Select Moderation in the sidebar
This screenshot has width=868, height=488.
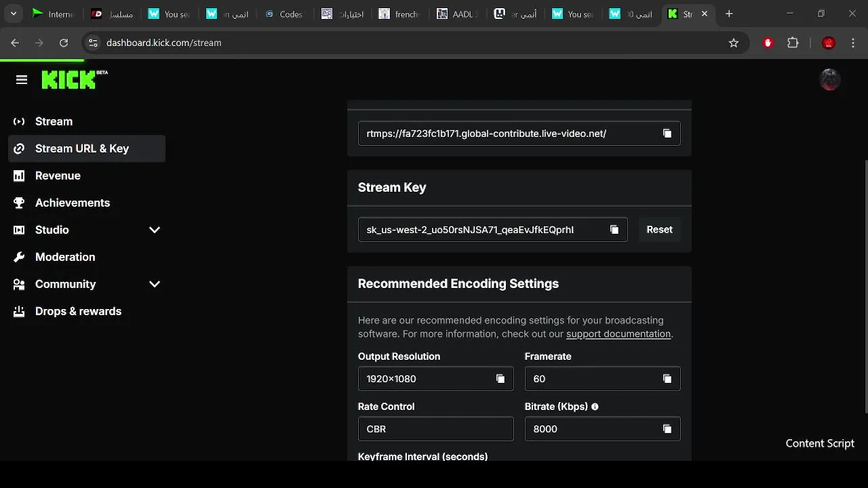coord(64,257)
